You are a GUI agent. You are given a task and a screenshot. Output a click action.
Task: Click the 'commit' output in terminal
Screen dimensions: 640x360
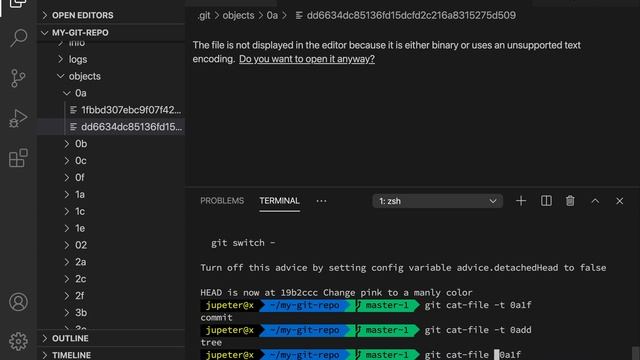click(x=216, y=318)
